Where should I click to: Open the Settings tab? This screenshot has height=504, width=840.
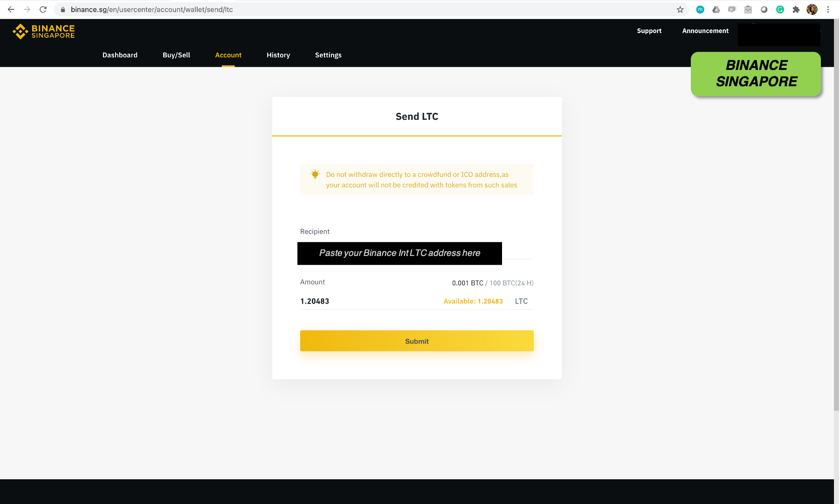tap(328, 55)
